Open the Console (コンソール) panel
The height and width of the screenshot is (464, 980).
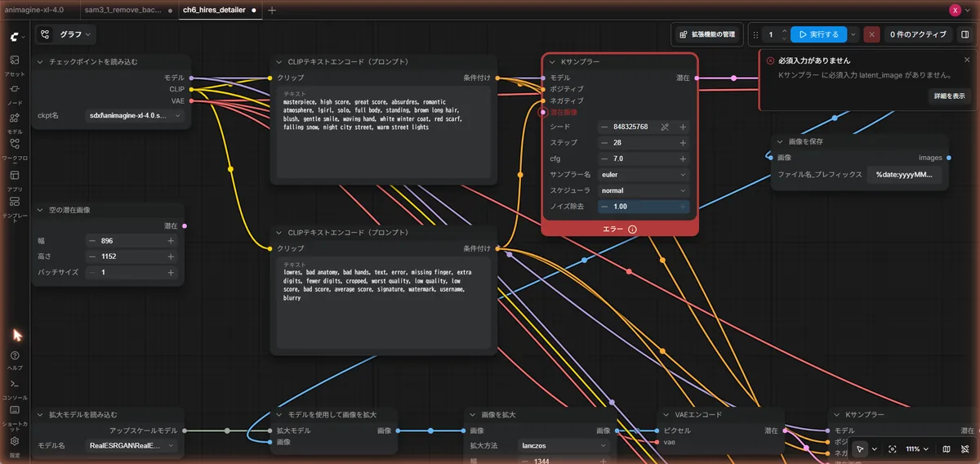click(14, 387)
